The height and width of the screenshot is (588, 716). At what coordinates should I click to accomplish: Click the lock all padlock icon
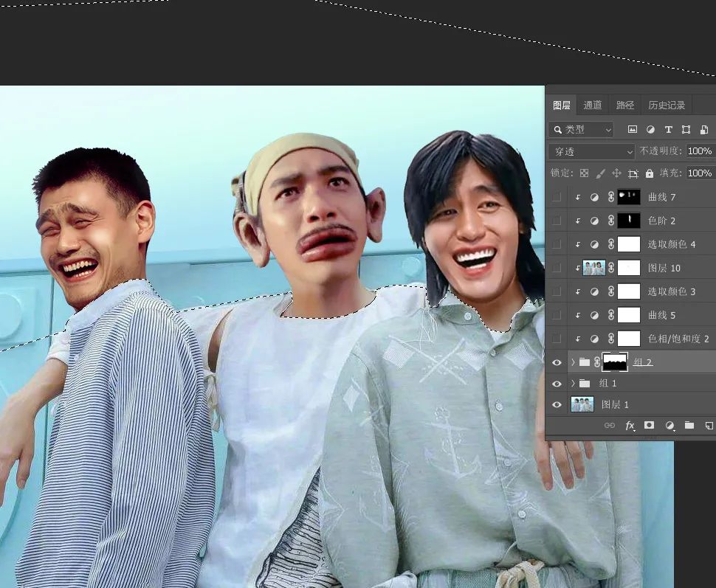click(x=650, y=173)
